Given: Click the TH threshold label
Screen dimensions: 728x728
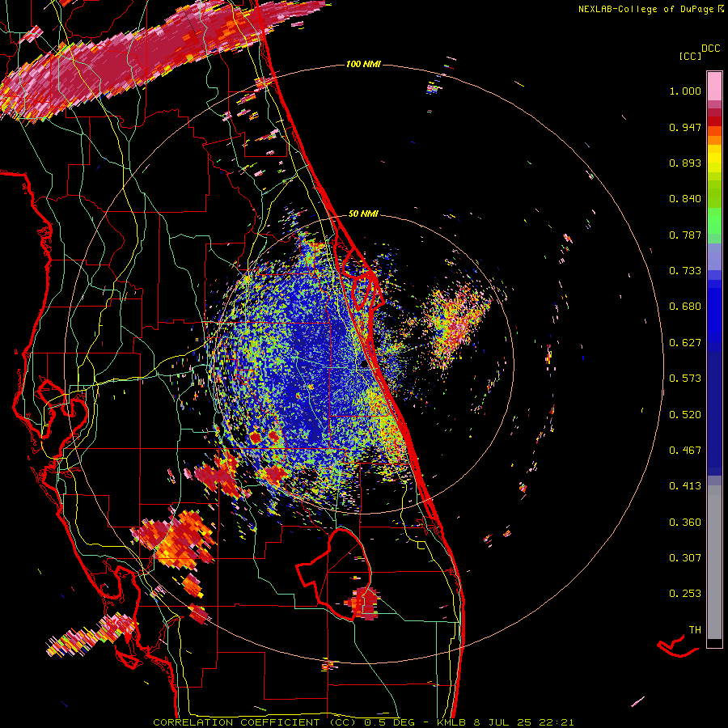Looking at the screenshot, I should (x=695, y=630).
